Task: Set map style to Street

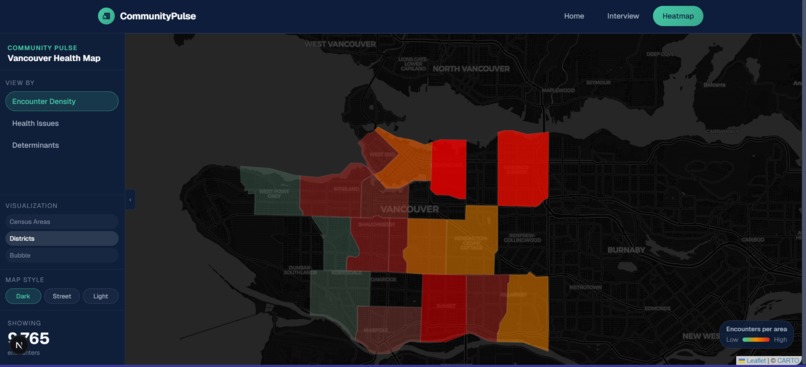Action: 62,296
